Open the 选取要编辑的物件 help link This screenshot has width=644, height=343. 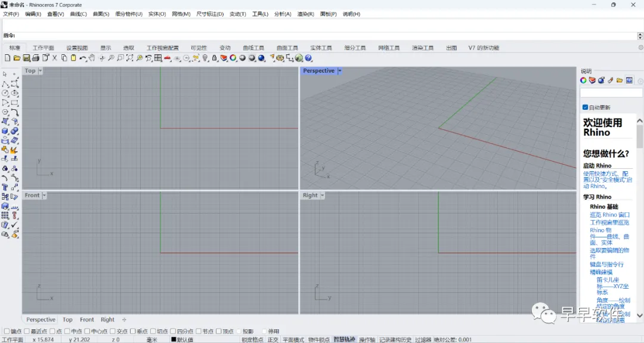pyautogui.click(x=609, y=253)
